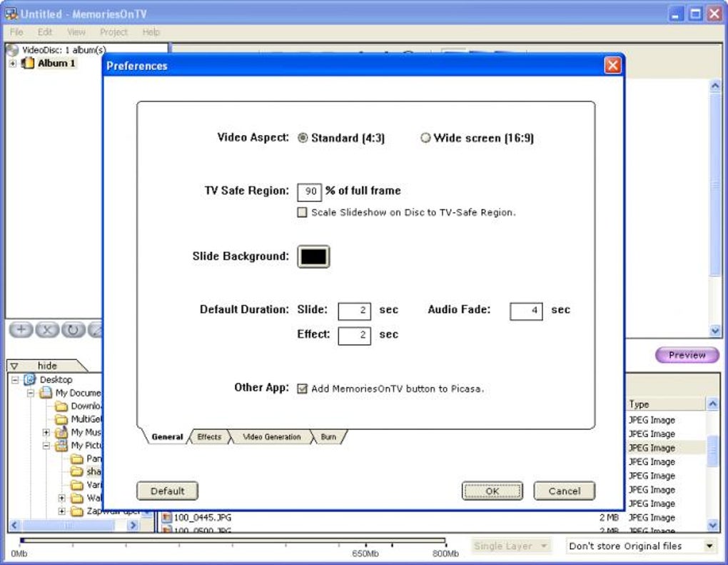
Task: Click the sha... folder icon in tree
Action: click(76, 471)
